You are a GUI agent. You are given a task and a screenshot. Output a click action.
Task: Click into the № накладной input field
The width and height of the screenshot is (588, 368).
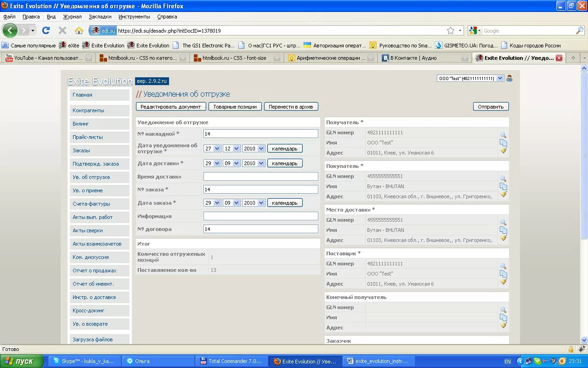(x=260, y=134)
